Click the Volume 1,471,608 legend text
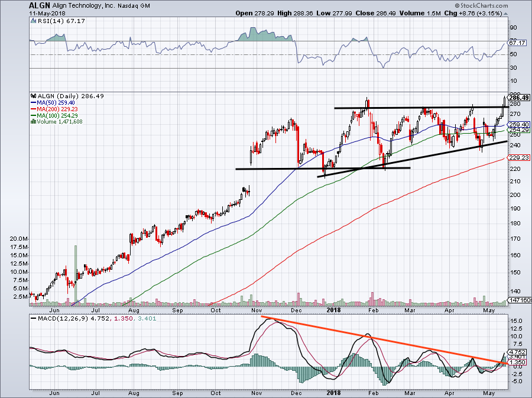The width and height of the screenshot is (532, 398). (x=59, y=121)
